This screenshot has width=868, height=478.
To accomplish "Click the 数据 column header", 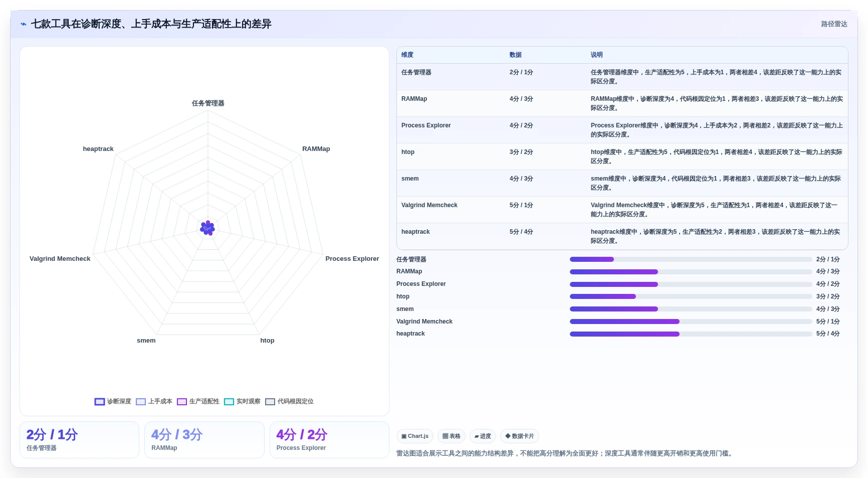I will pyautogui.click(x=516, y=55).
